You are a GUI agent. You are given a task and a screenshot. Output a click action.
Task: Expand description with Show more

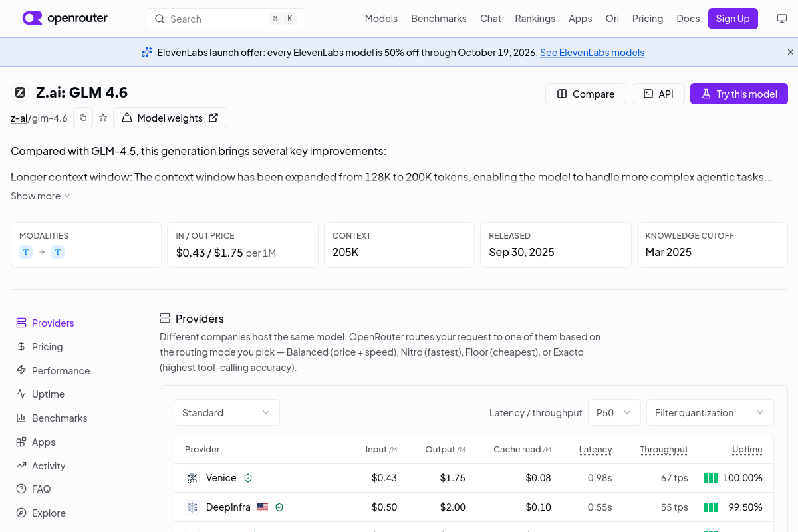(x=41, y=196)
